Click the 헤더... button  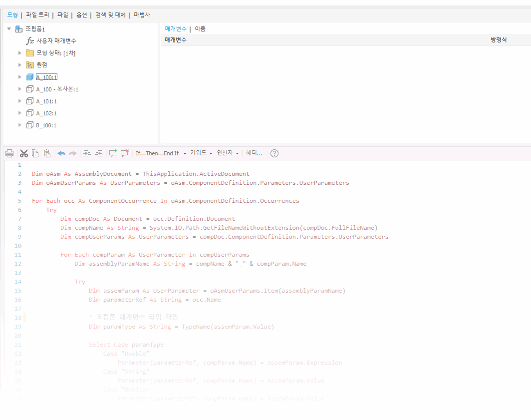(254, 153)
